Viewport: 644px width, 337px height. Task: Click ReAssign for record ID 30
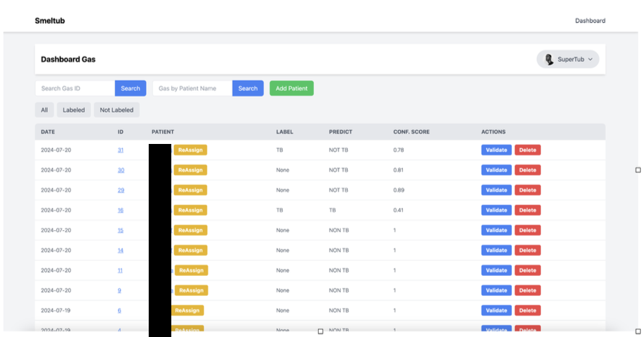click(190, 170)
